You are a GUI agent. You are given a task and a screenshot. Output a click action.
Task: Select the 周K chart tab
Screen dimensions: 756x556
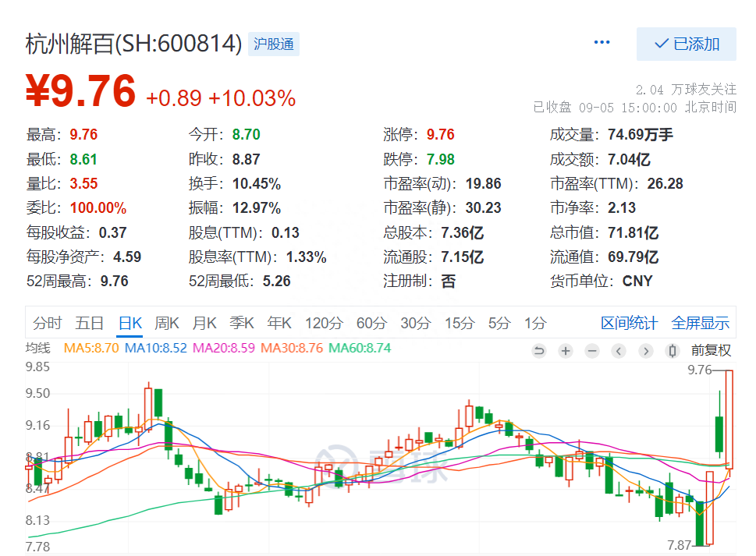click(167, 323)
